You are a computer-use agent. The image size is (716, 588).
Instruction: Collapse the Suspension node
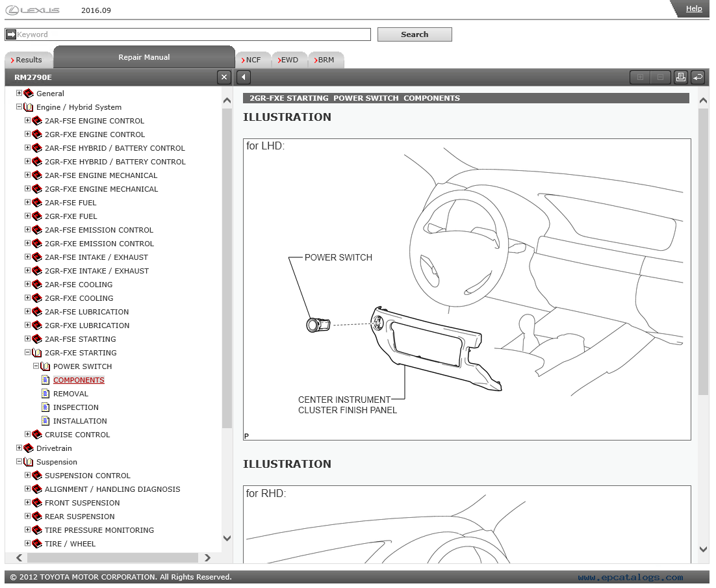click(19, 461)
